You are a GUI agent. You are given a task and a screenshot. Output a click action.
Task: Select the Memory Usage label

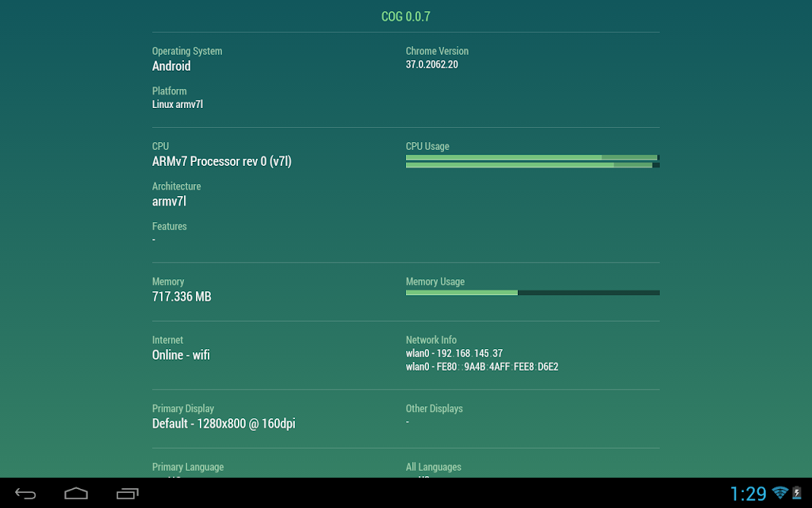(435, 282)
